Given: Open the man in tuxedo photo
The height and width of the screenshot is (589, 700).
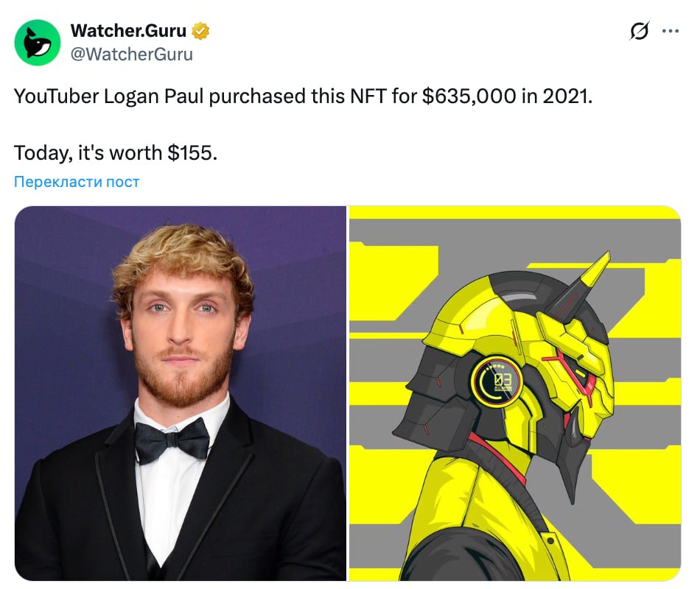Looking at the screenshot, I should click(181, 393).
